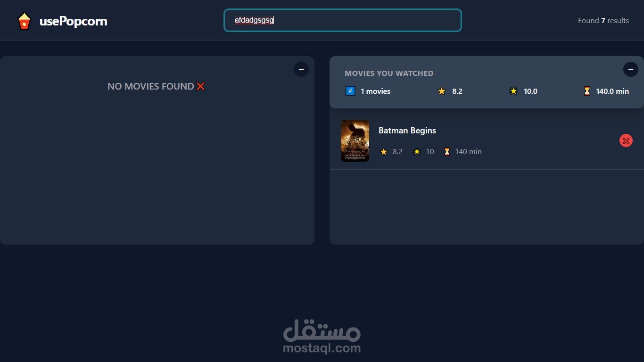Click the popcorn logo icon
Image resolution: width=644 pixels, height=362 pixels.
pyautogui.click(x=24, y=21)
